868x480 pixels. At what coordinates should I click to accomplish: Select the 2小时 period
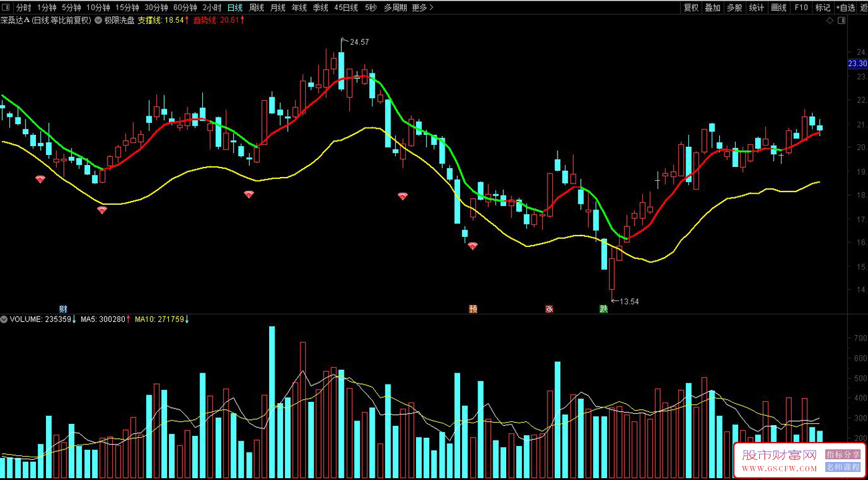212,8
